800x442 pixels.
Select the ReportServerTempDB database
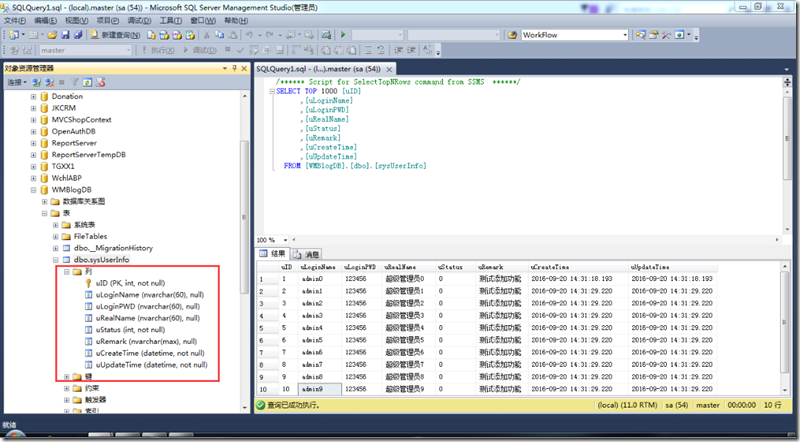click(88, 155)
